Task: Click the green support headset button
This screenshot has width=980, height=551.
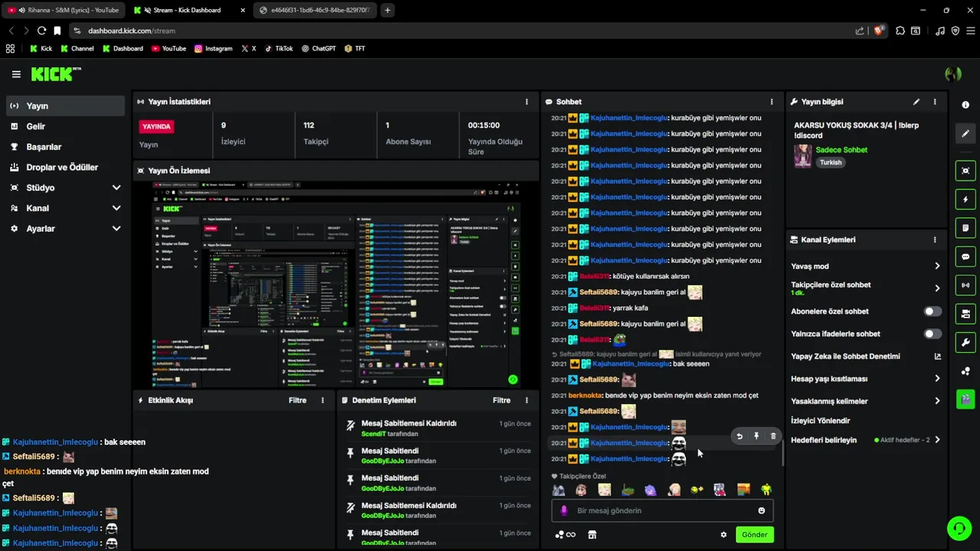Action: click(959, 528)
